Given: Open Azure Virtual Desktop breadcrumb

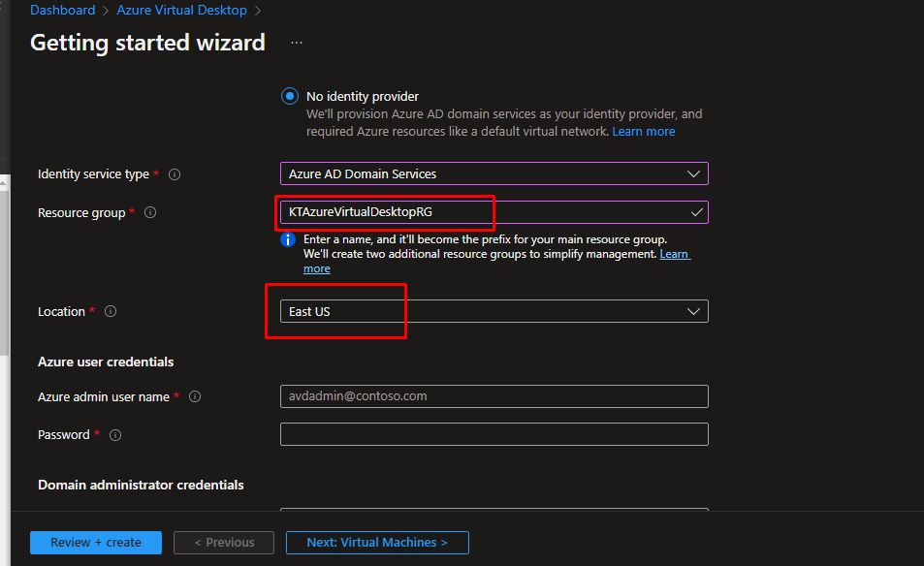Looking at the screenshot, I should (x=181, y=11).
